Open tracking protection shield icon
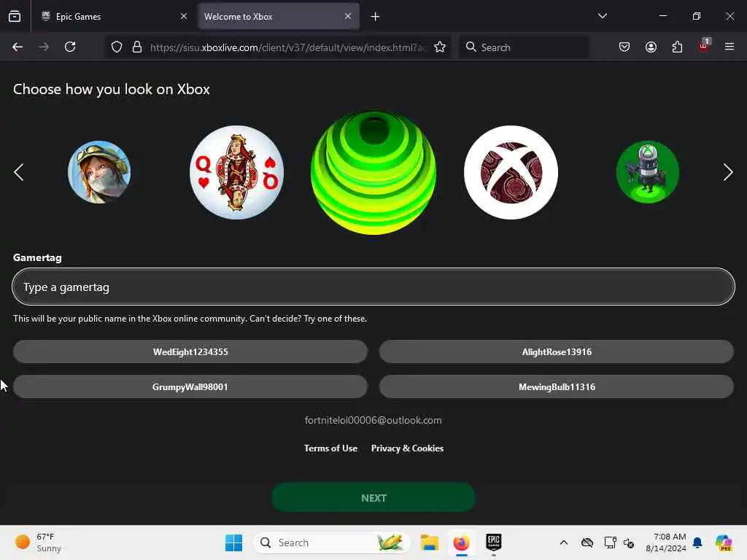 pyautogui.click(x=117, y=47)
